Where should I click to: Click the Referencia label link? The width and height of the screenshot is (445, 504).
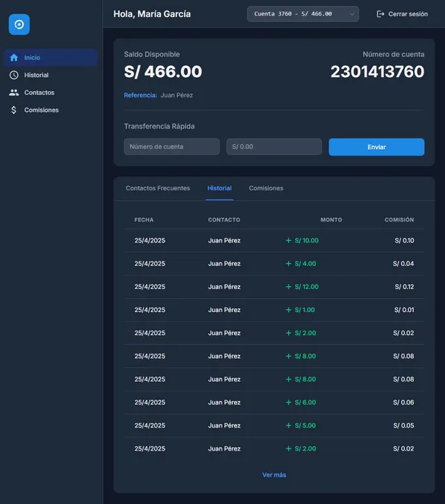[x=140, y=95]
